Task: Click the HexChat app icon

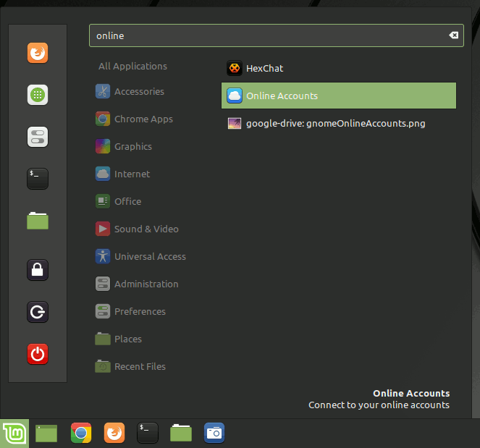Action: 235,68
